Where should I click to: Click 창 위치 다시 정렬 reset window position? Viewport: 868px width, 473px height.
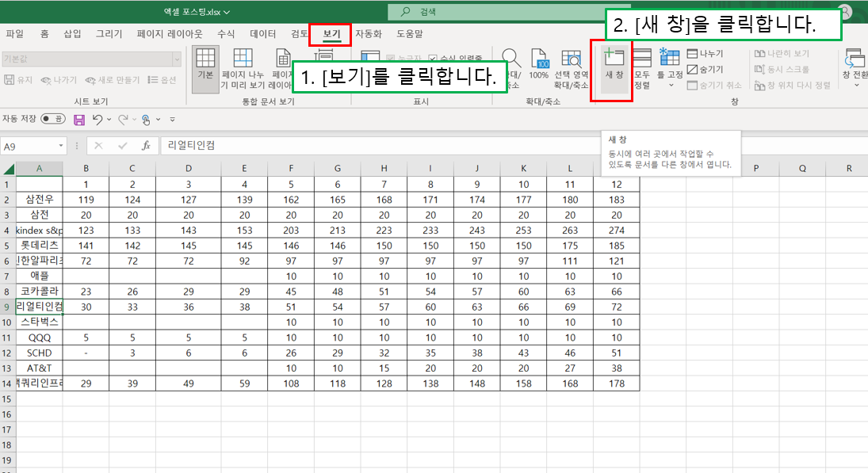[793, 86]
